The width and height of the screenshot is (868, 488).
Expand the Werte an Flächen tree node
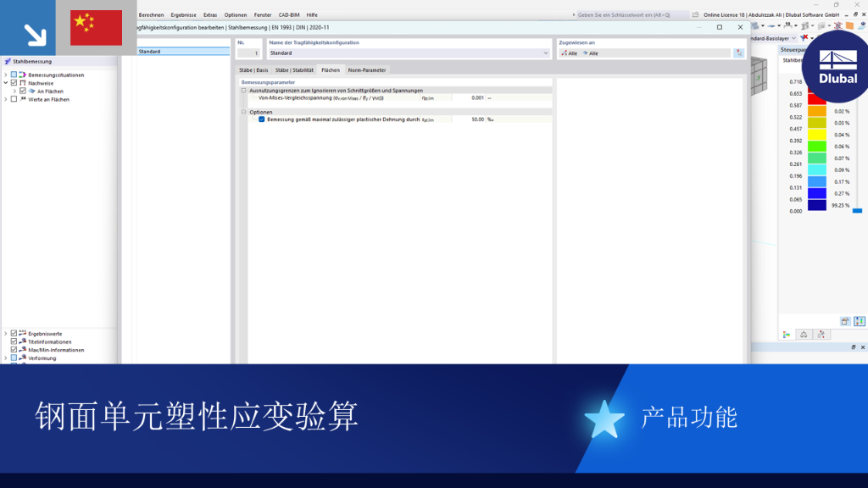point(6,99)
